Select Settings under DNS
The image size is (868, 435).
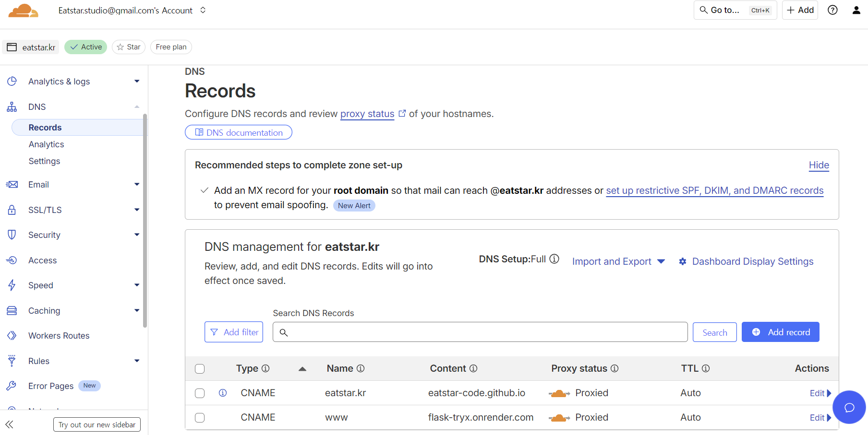click(x=44, y=161)
